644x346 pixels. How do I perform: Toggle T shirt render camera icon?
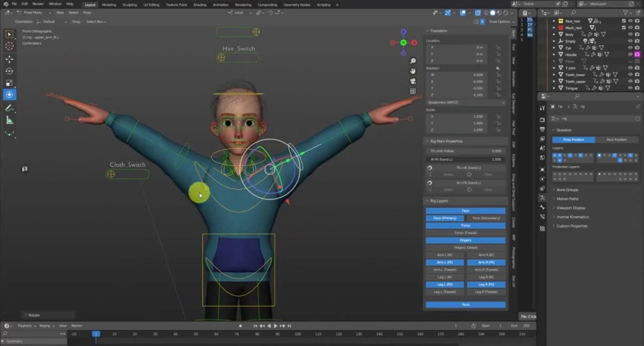pyautogui.click(x=637, y=68)
